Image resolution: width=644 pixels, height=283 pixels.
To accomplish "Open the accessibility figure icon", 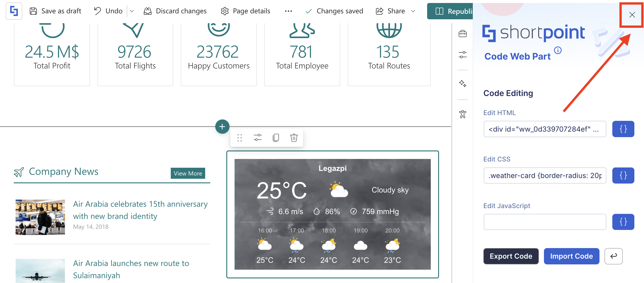I will point(462,114).
